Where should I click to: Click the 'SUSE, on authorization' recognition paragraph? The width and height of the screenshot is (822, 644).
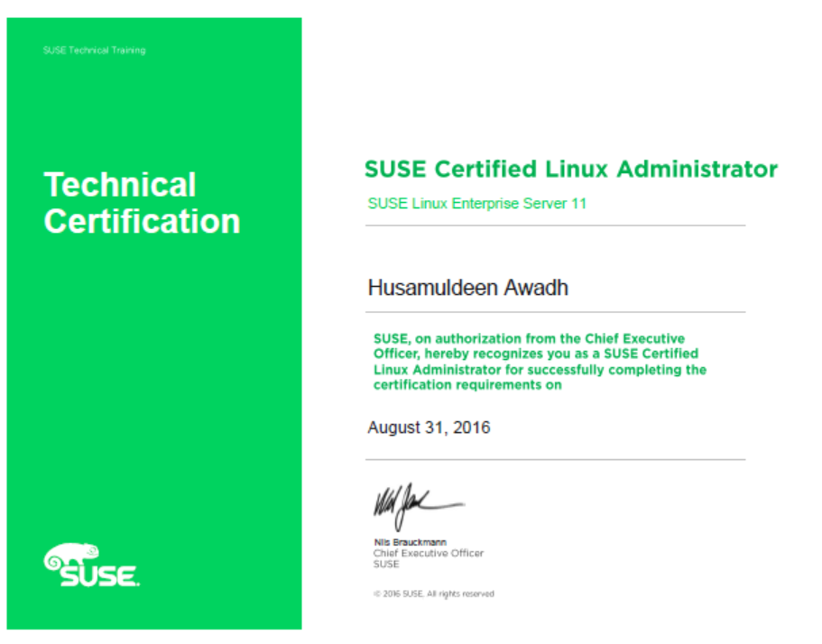[x=540, y=362]
